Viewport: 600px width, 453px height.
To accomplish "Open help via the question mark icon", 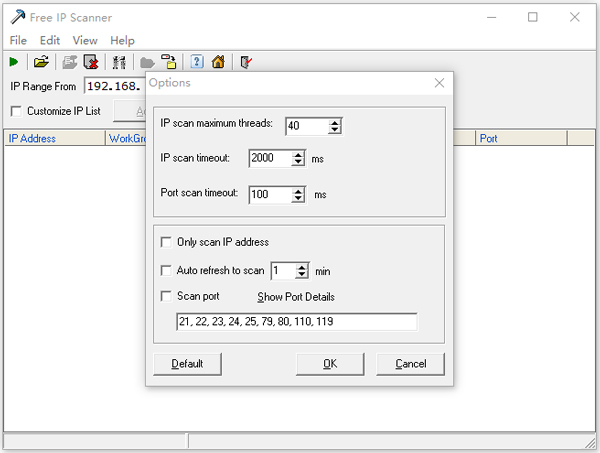I will pyautogui.click(x=197, y=62).
